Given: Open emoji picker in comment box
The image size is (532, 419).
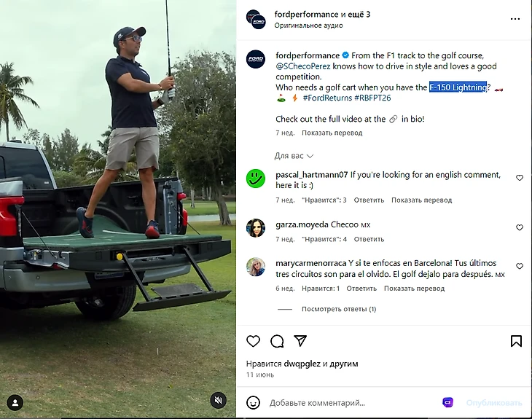Looking at the screenshot, I should coord(253,403).
